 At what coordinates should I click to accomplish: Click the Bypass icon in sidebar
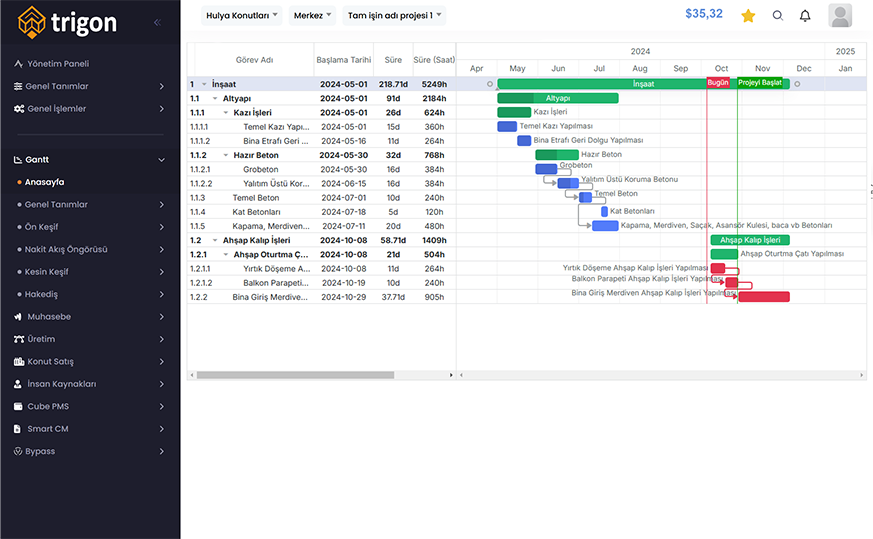click(18, 452)
